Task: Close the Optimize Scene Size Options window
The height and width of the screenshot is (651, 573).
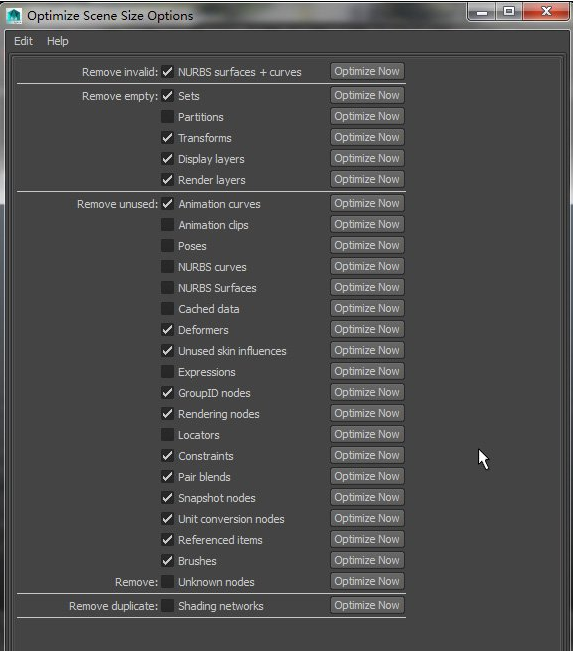Action: click(546, 12)
